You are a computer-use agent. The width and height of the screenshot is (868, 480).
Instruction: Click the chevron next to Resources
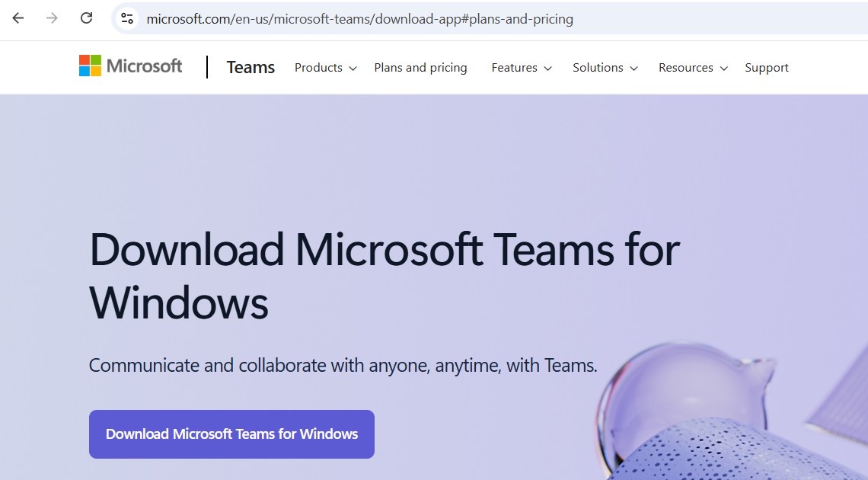click(x=724, y=69)
